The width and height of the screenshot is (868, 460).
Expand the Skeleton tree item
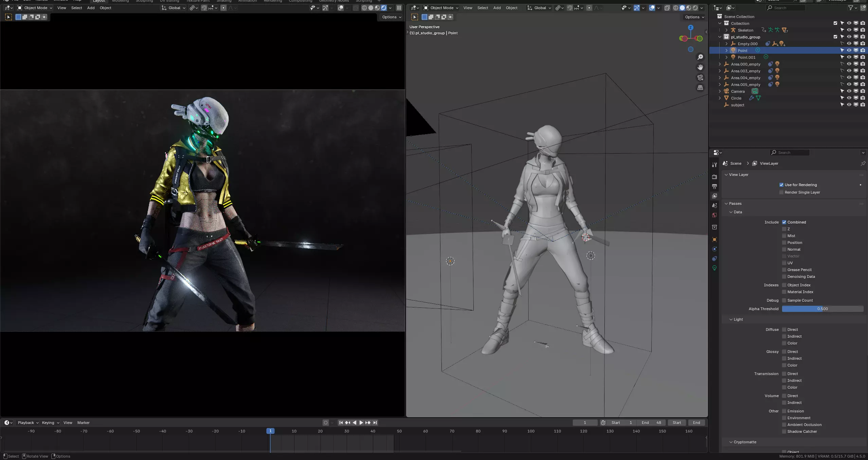click(726, 30)
